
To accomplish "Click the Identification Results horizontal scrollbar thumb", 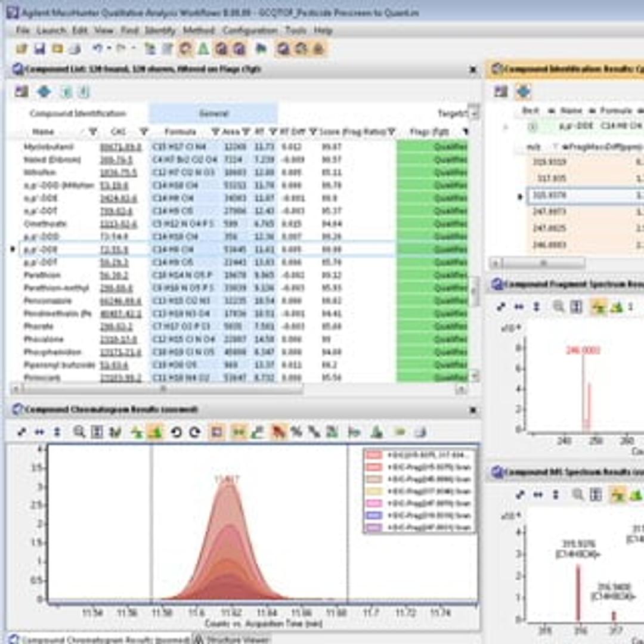I will 543,263.
